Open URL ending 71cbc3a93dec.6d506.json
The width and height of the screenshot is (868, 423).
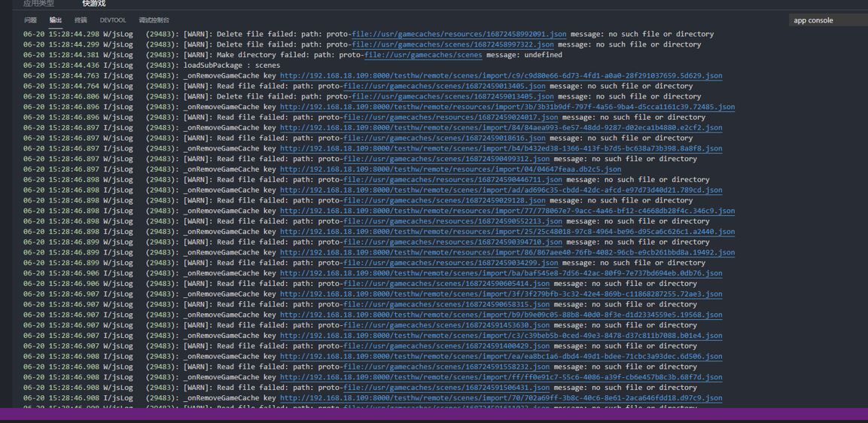pyautogui.click(x=501, y=357)
